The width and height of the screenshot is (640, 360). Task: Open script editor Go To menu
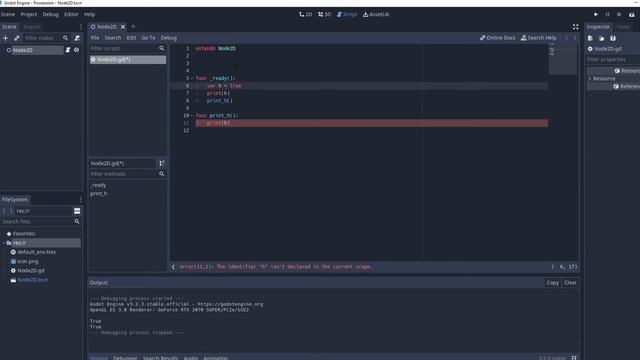point(148,38)
